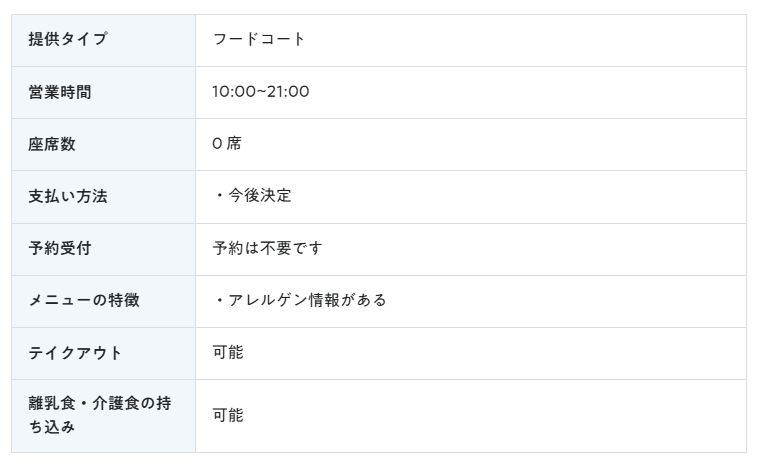Viewport: 764px width, 474px height.
Task: Click the 0 席 seat count value
Action: pyautogui.click(x=227, y=143)
